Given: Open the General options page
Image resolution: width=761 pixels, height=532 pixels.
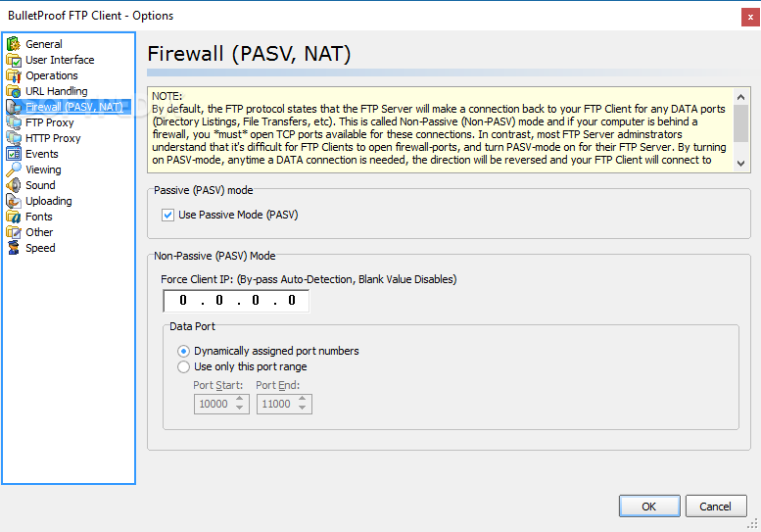Looking at the screenshot, I should [x=44, y=44].
